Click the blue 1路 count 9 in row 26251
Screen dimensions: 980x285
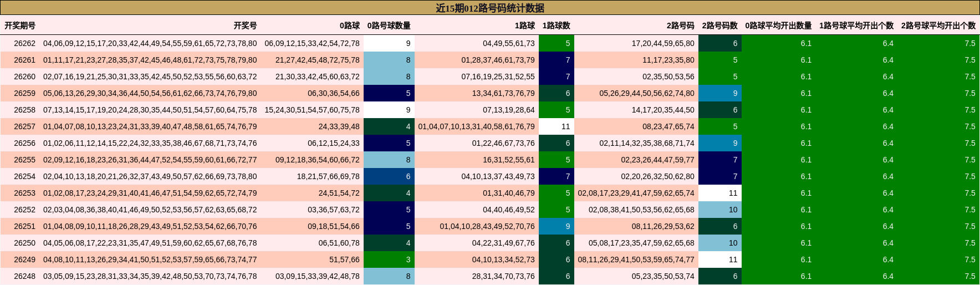pos(557,226)
